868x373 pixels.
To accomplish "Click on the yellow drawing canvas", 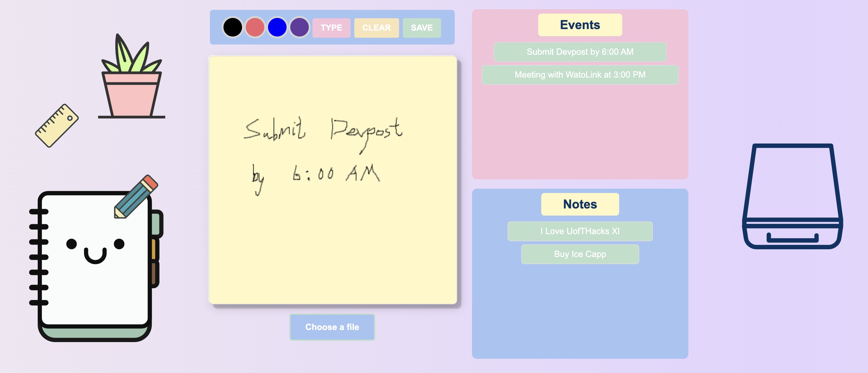I will tap(333, 243).
